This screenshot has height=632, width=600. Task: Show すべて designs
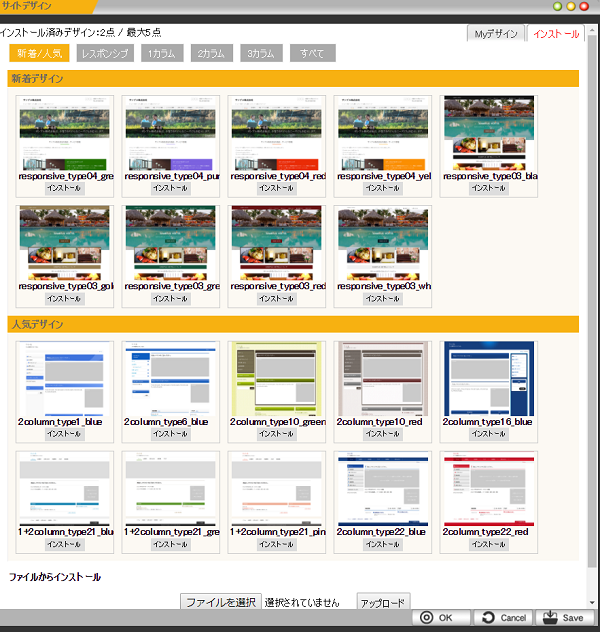(x=312, y=53)
